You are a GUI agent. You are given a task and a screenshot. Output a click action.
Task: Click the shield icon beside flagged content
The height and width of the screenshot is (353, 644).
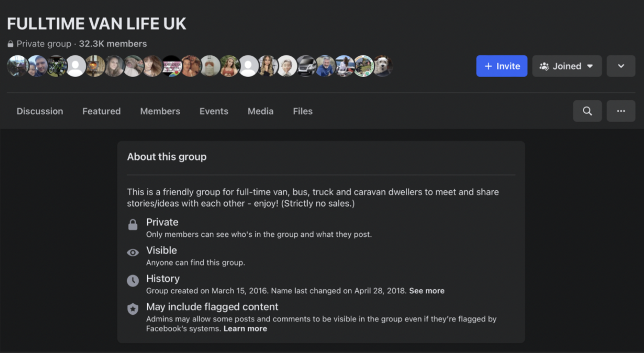pyautogui.click(x=133, y=309)
